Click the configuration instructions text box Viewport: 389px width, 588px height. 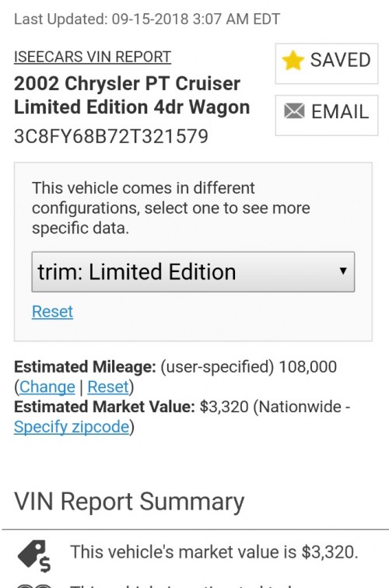171,208
